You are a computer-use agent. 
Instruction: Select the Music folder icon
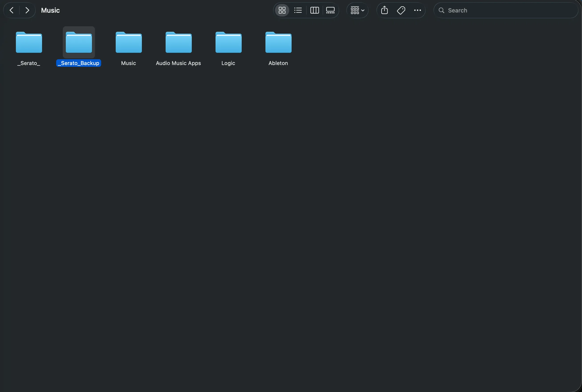pyautogui.click(x=129, y=42)
